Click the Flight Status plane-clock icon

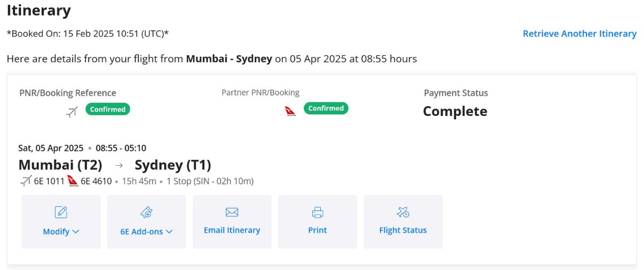tap(403, 212)
